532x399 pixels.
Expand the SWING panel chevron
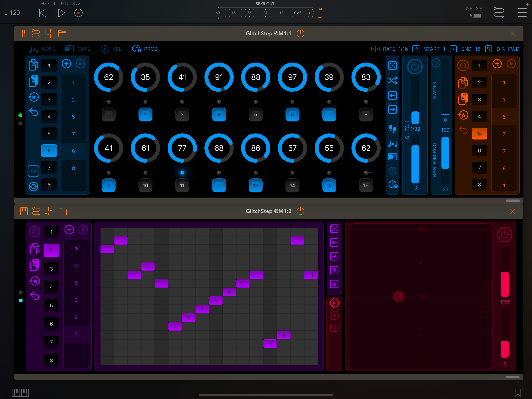coord(436,63)
